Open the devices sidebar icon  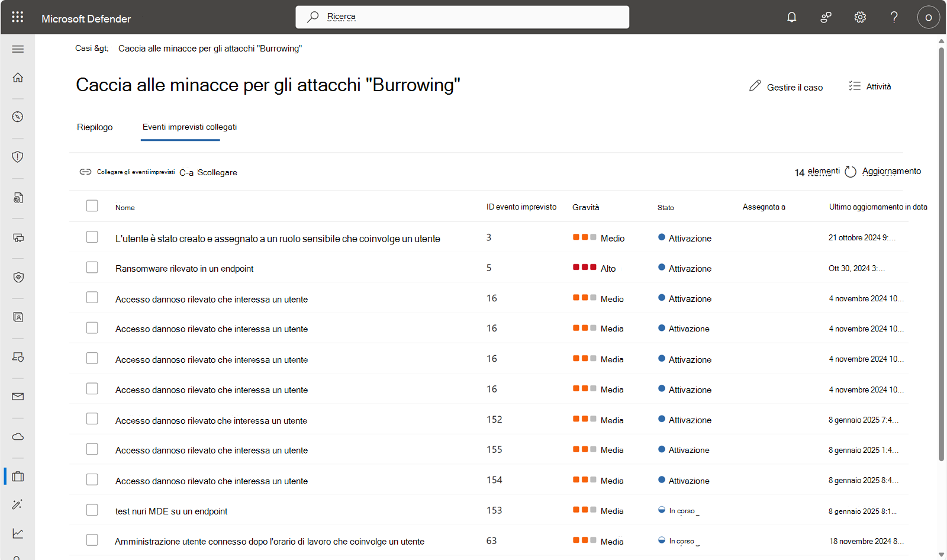(x=18, y=238)
